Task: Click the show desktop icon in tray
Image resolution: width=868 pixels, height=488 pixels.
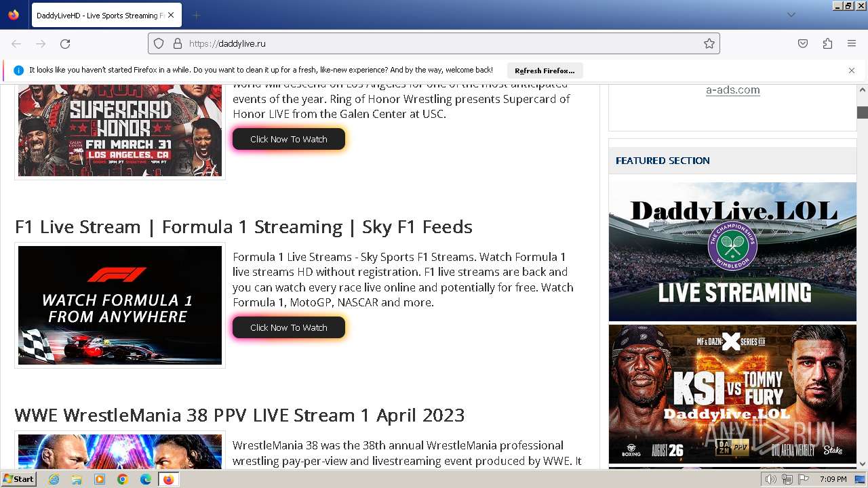Action: click(861, 479)
